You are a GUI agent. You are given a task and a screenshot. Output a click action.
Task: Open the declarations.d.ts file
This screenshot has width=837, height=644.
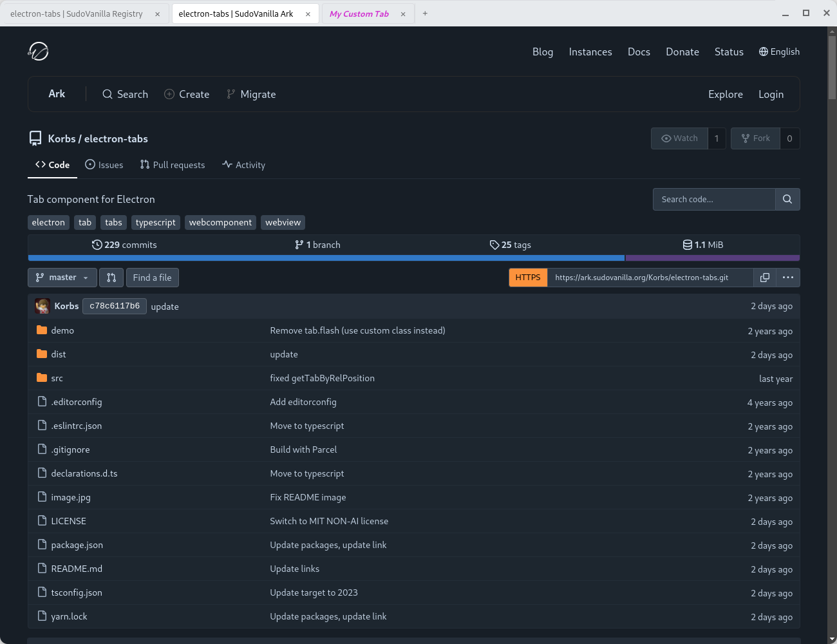pos(84,473)
